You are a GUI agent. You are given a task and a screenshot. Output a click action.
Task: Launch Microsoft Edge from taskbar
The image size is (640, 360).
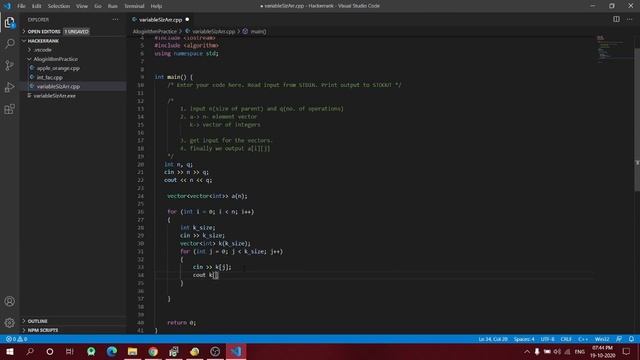pos(112,351)
